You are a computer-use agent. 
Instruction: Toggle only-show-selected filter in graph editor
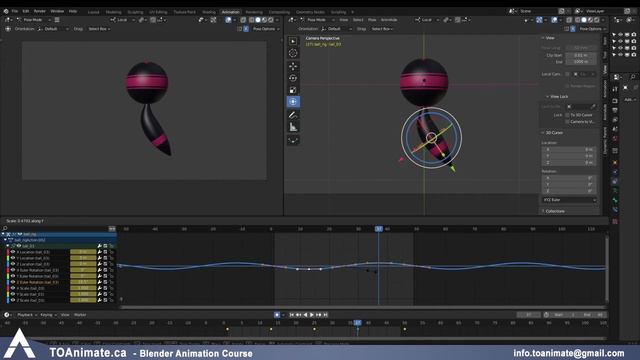tap(112, 229)
